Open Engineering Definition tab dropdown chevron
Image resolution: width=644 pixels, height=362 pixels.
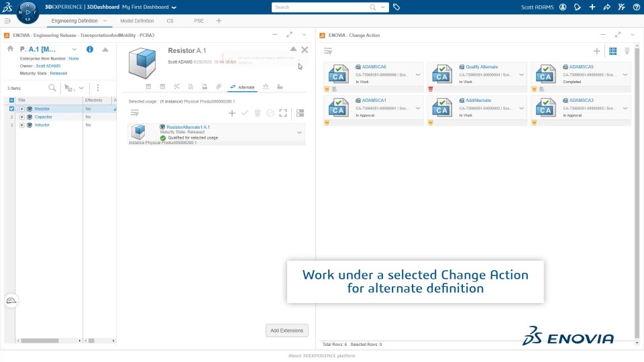(x=105, y=21)
